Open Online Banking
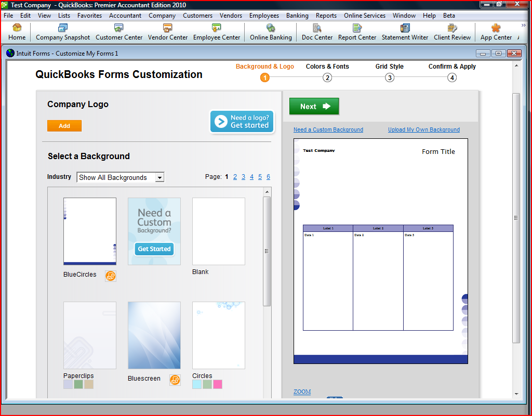This screenshot has height=416, width=532. 271,32
